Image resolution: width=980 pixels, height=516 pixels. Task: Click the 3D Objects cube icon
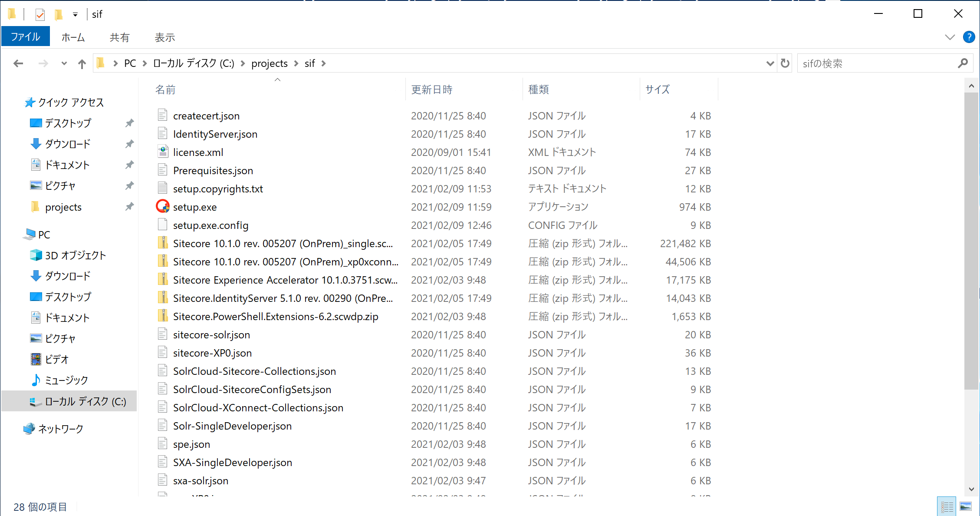click(36, 255)
